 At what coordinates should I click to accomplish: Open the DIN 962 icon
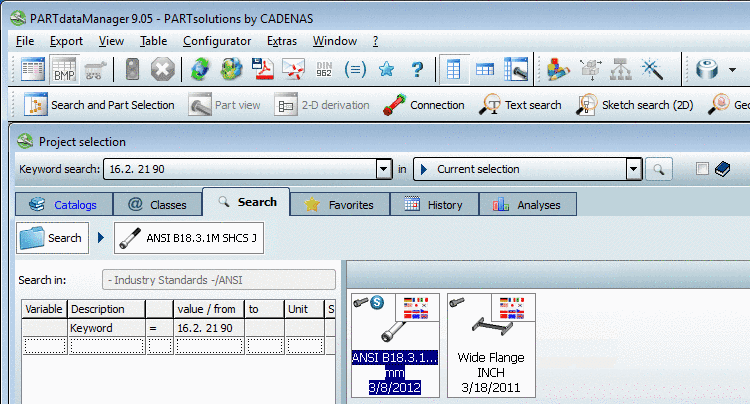click(x=324, y=70)
